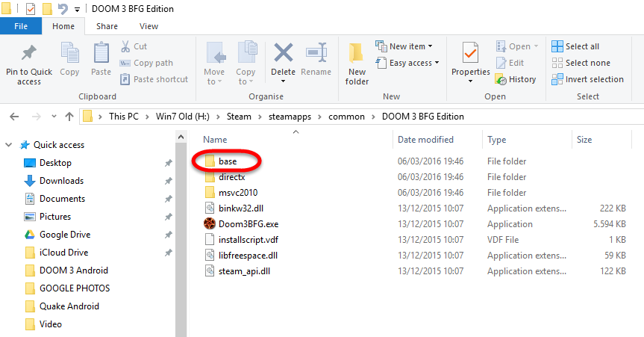This screenshot has width=644, height=337.
Task: Unpin iCloud Drive using its pin icon
Action: pos(169,253)
